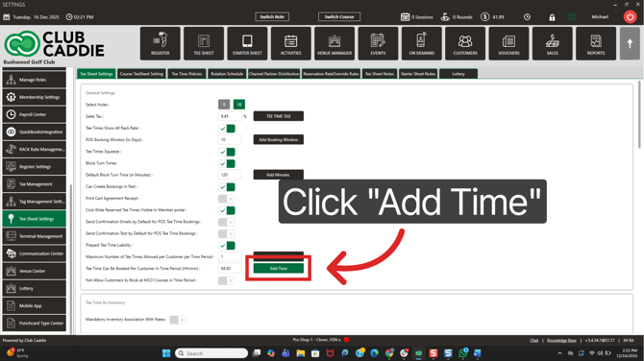Open the Venue Manager module
This screenshot has width=644, height=361.
click(334, 43)
